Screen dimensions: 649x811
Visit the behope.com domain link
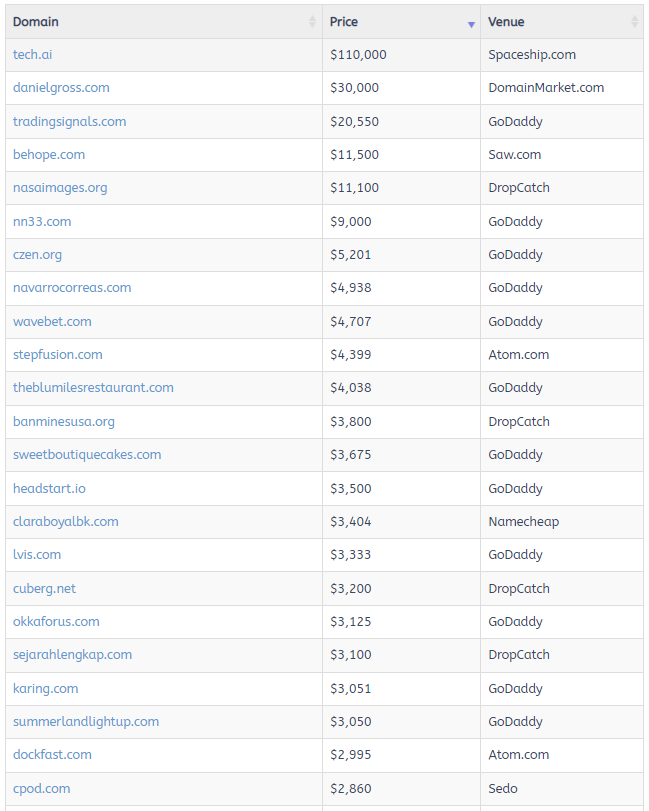coord(49,155)
